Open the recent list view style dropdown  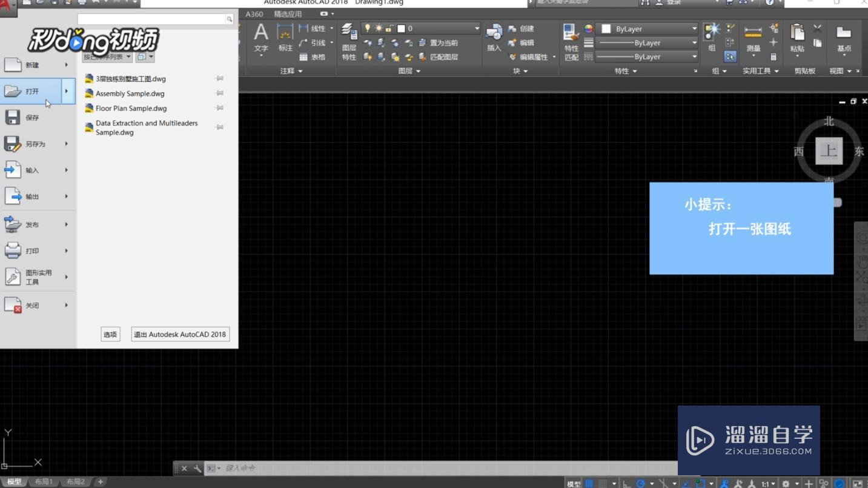coord(145,57)
